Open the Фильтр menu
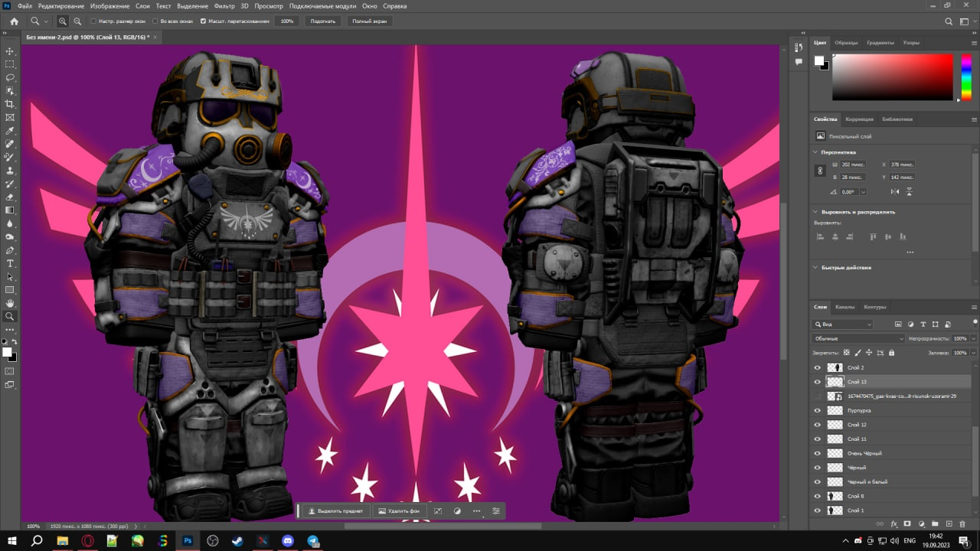Viewport: 980px width, 551px height. coord(224,5)
